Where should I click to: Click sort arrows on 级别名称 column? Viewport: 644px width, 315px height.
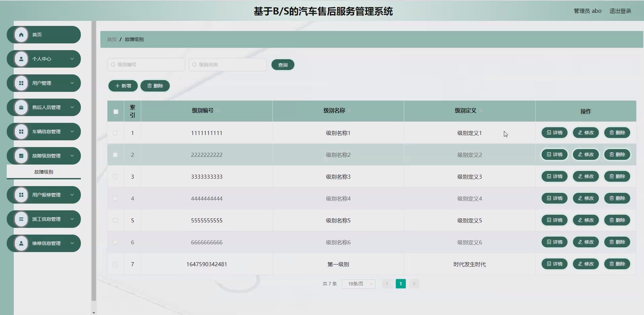[349, 111]
